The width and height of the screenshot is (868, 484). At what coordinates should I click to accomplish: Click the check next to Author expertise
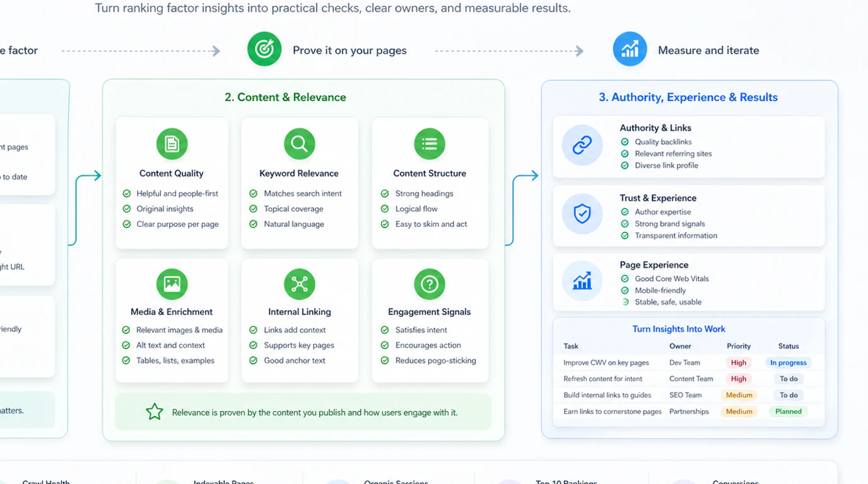[x=625, y=212]
